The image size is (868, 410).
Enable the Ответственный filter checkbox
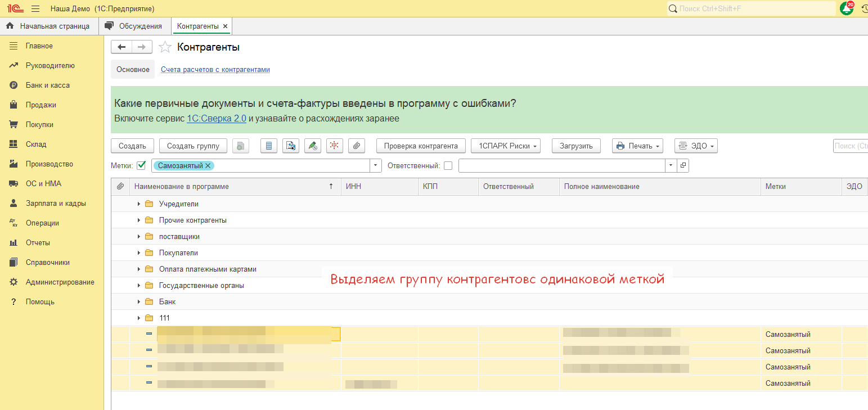point(448,165)
